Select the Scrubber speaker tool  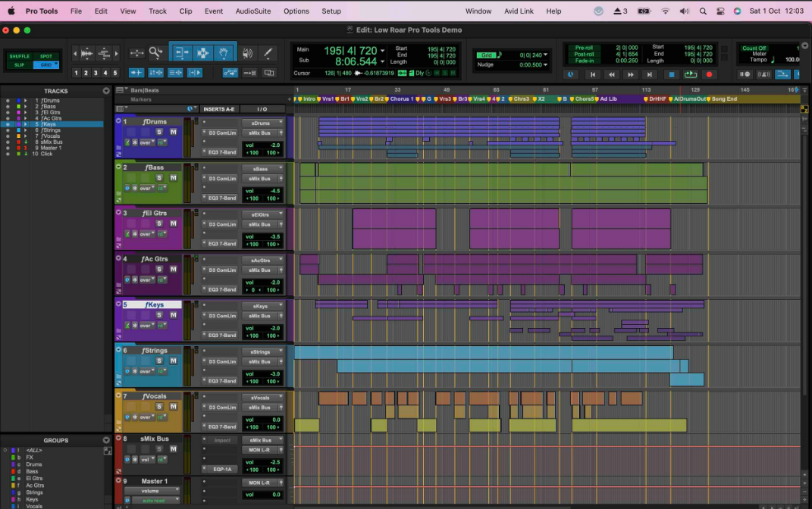(x=247, y=53)
